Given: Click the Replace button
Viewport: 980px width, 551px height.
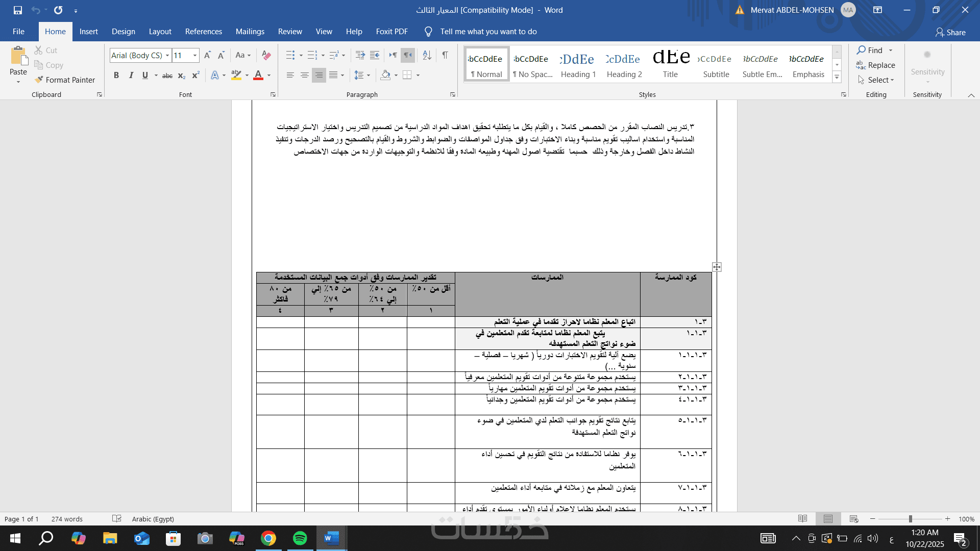Looking at the screenshot, I should click(x=875, y=65).
